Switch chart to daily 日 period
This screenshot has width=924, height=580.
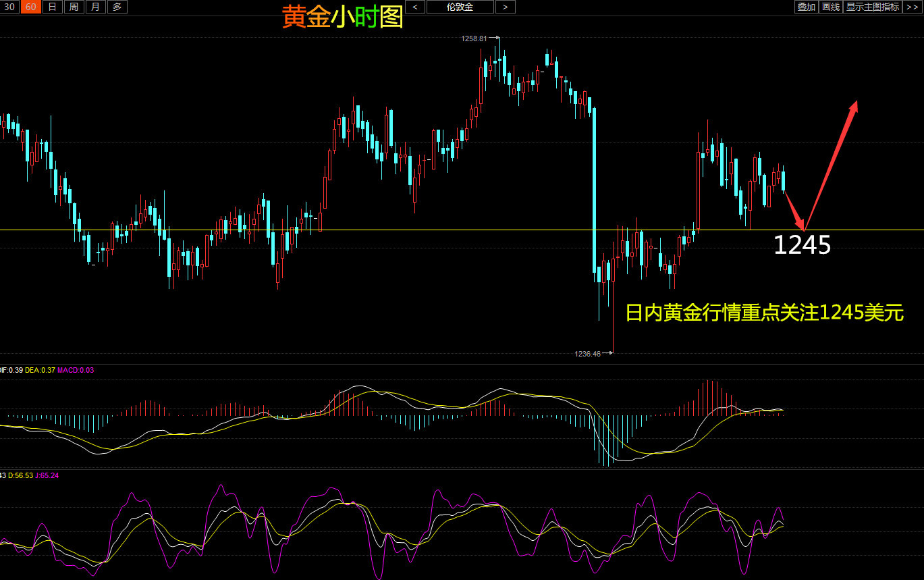[x=52, y=7]
